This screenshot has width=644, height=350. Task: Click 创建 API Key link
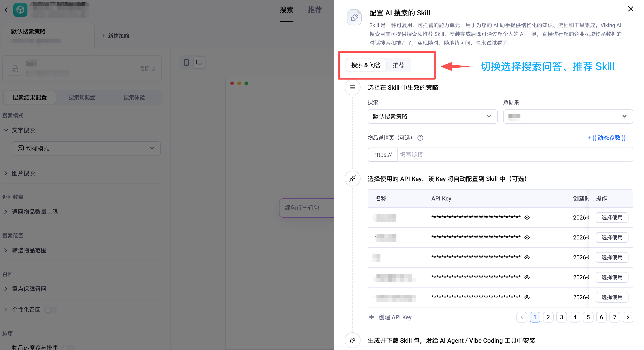coord(395,317)
